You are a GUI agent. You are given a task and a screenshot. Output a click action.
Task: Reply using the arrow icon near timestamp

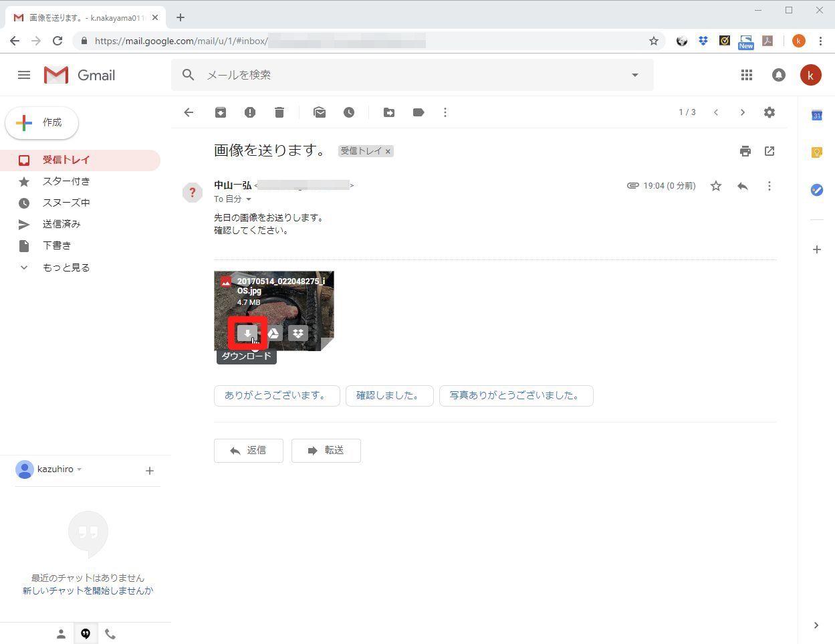(x=743, y=186)
